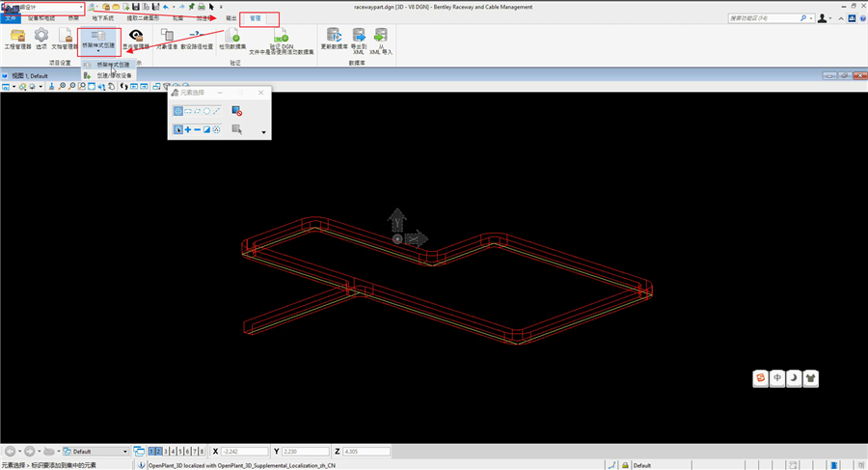
Task: Select the subtract mode minus icon in 元素选择
Action: point(197,129)
